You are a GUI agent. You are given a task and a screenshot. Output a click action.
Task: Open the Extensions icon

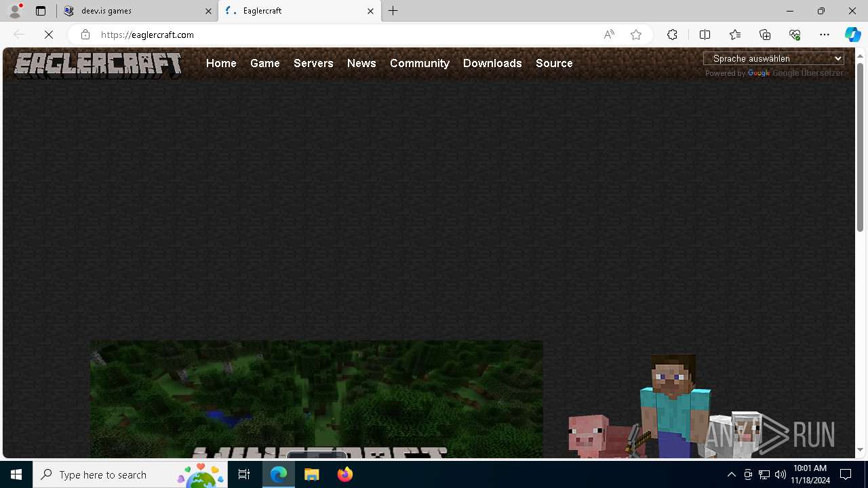pyautogui.click(x=672, y=35)
